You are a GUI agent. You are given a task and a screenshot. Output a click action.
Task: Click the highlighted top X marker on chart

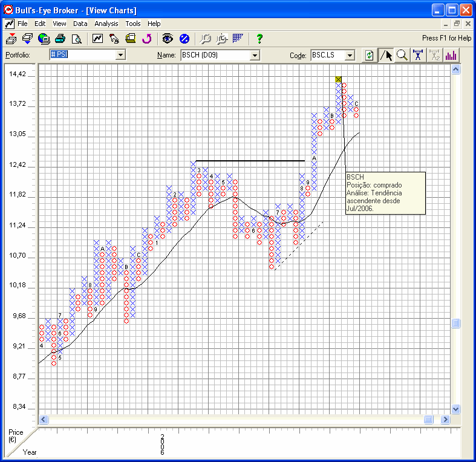[338, 79]
